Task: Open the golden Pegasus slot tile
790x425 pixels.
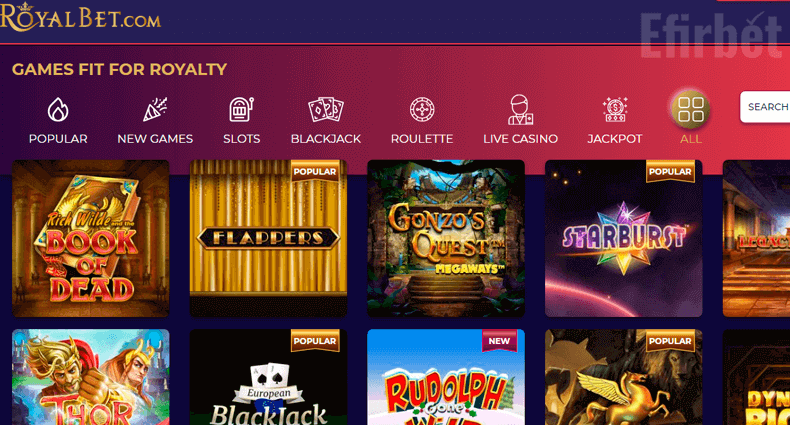Action: tap(624, 377)
